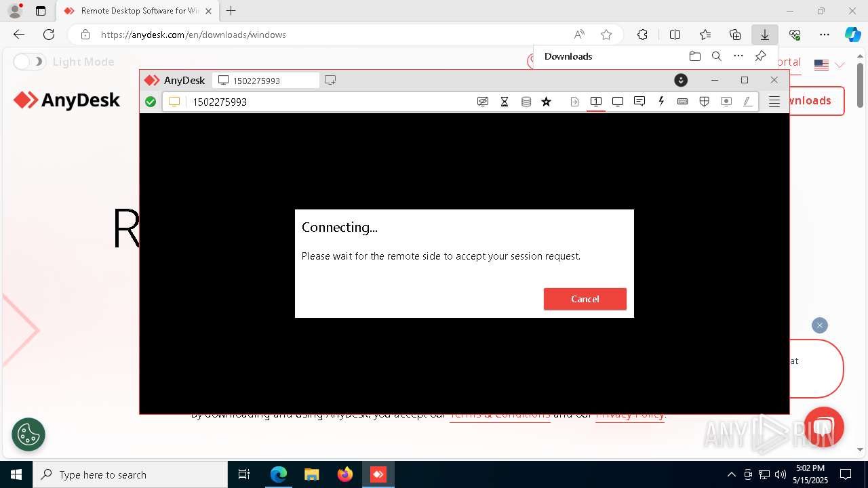Screen dimensions: 868x488
Task: Click the hourglass icon in AnyDesk toolbar
Action: 505,102
